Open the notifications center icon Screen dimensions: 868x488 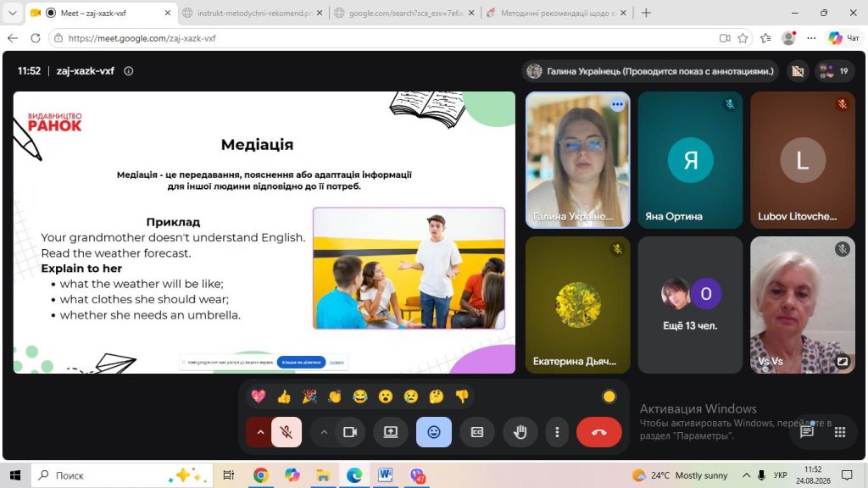pos(847,475)
